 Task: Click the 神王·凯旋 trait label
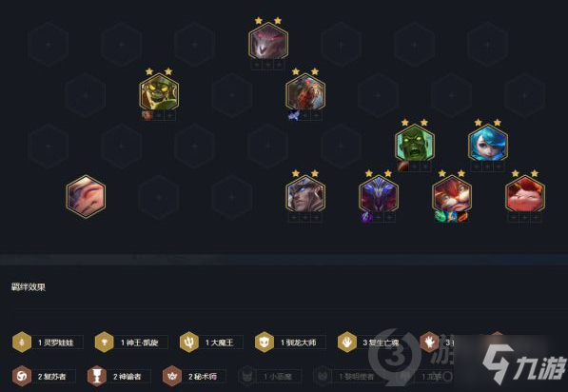tap(140, 343)
